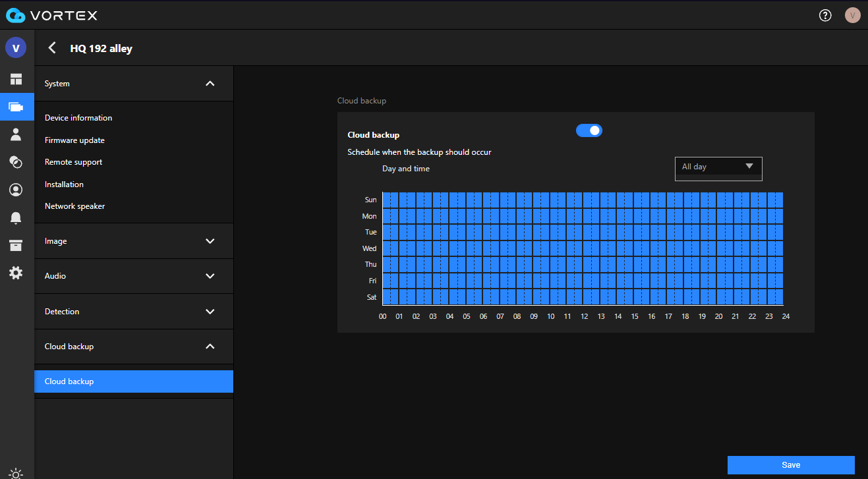Screen dimensions: 868x479
Task: Click the user avatar in the top right
Action: point(853,14)
